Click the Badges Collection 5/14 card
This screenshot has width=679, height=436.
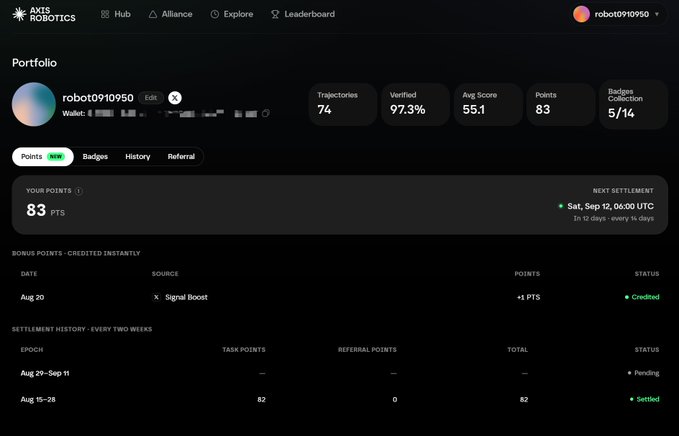point(633,104)
